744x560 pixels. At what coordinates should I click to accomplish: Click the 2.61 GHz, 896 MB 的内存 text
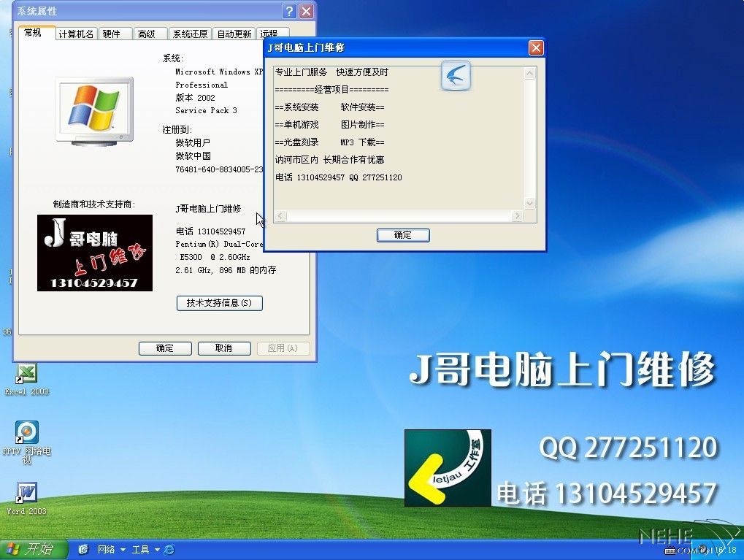226,270
